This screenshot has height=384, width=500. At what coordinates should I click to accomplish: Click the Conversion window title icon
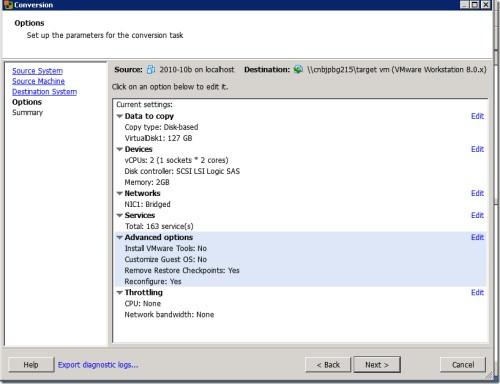click(x=8, y=5)
